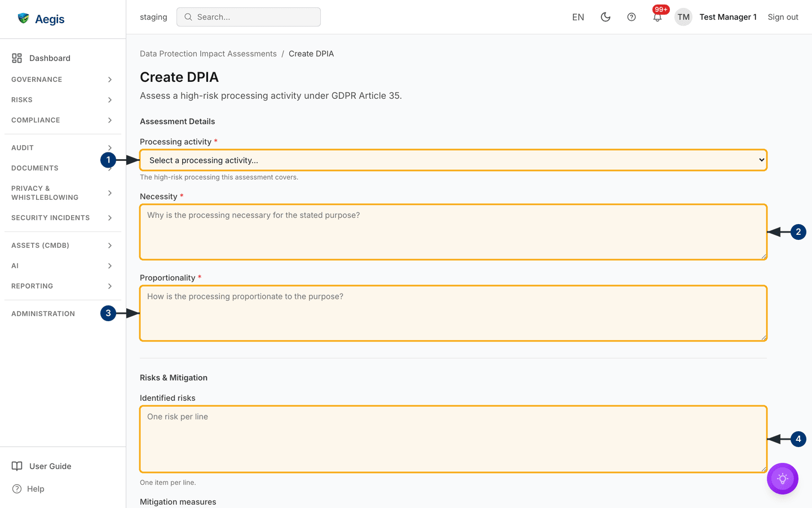Click the 99+ notification badge
The width and height of the screenshot is (812, 508).
click(661, 9)
